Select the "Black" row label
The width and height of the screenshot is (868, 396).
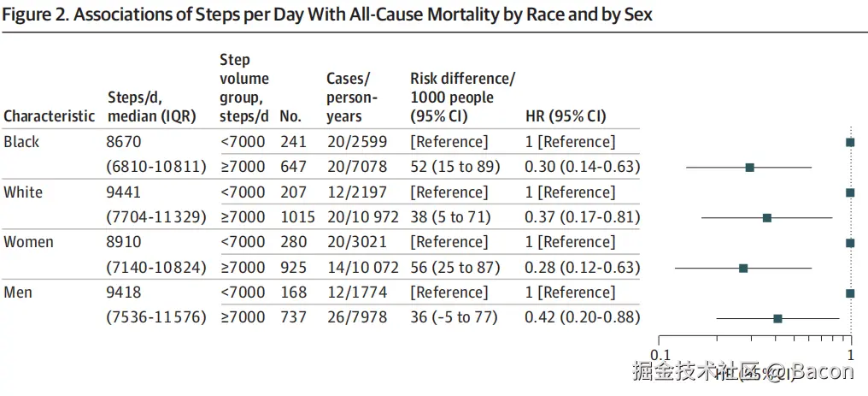pos(21,142)
